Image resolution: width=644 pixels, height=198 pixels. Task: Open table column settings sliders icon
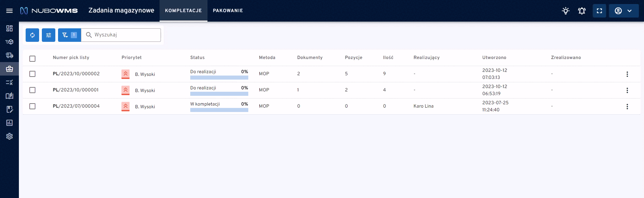(x=49, y=35)
